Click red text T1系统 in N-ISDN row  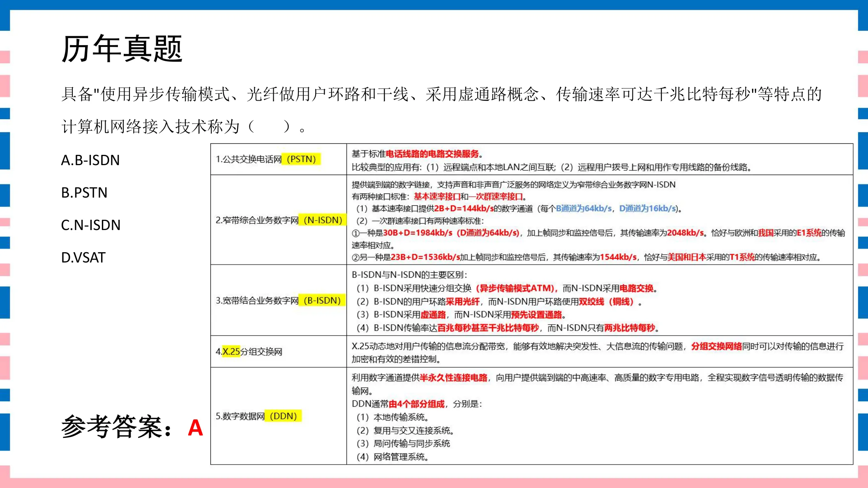pyautogui.click(x=742, y=257)
